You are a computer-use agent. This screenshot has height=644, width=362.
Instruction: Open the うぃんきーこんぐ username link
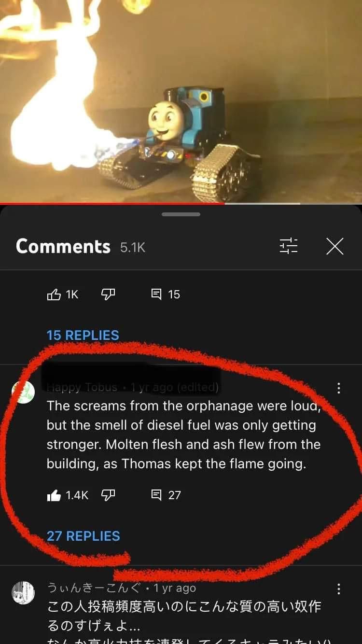coord(94,588)
